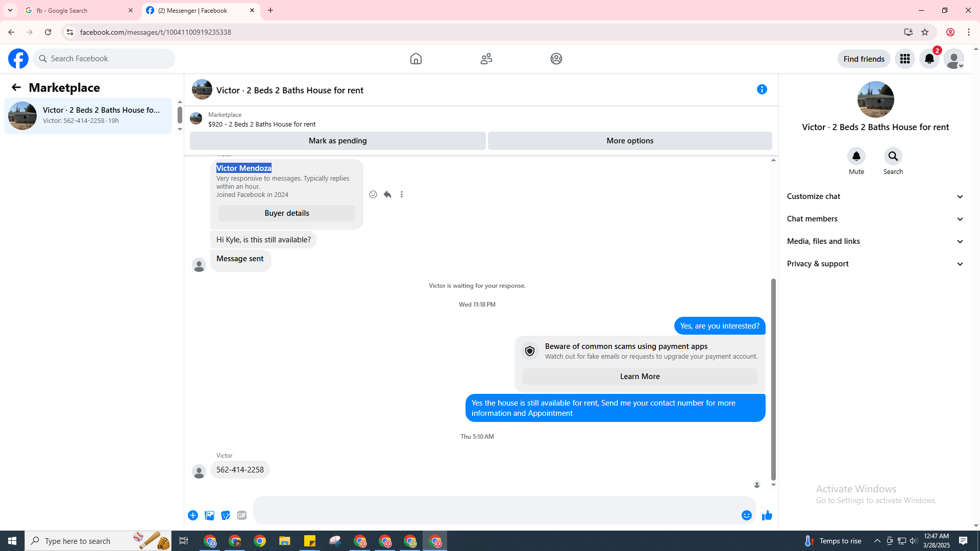
Task: Attach a photo file in composer
Action: coord(209,515)
